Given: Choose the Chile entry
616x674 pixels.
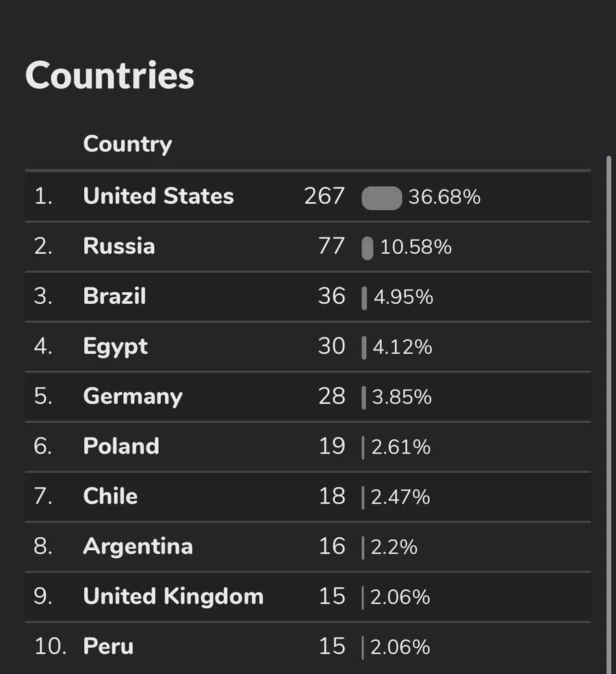Looking at the screenshot, I should [x=308, y=497].
